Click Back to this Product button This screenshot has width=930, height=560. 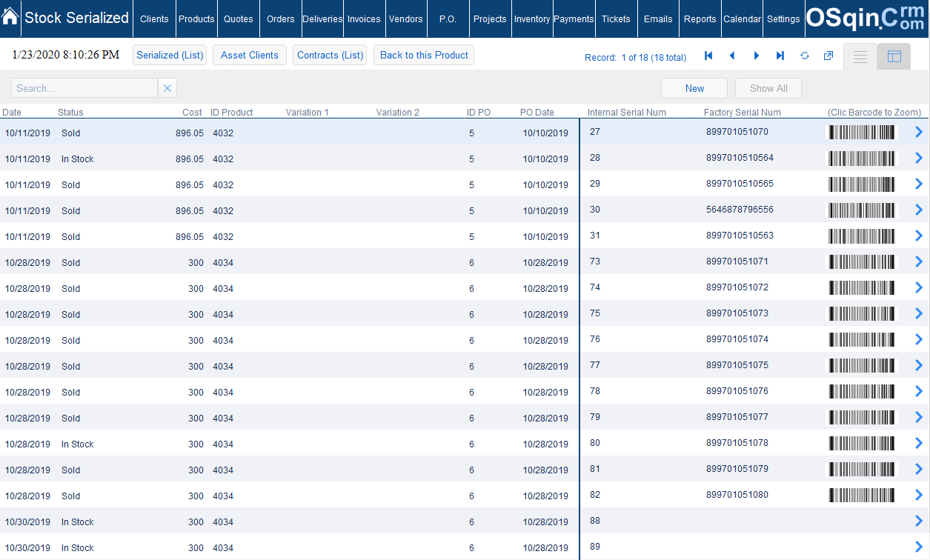[x=424, y=55]
